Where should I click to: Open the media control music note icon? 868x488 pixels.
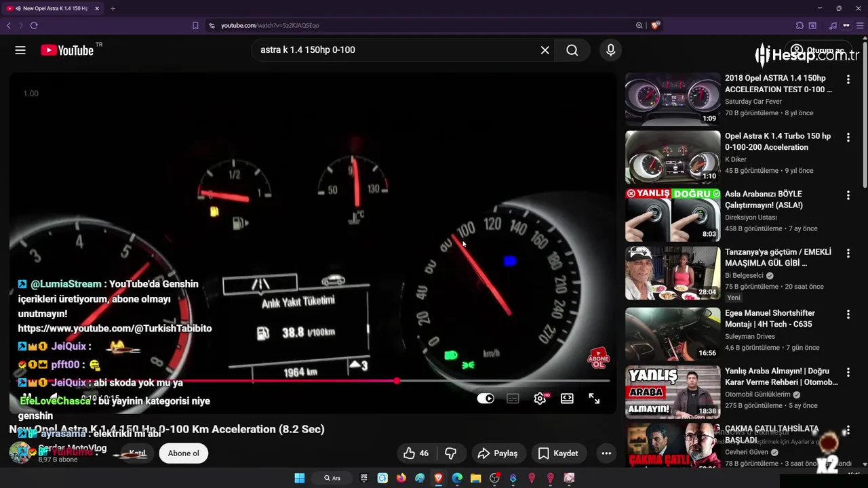833,25
